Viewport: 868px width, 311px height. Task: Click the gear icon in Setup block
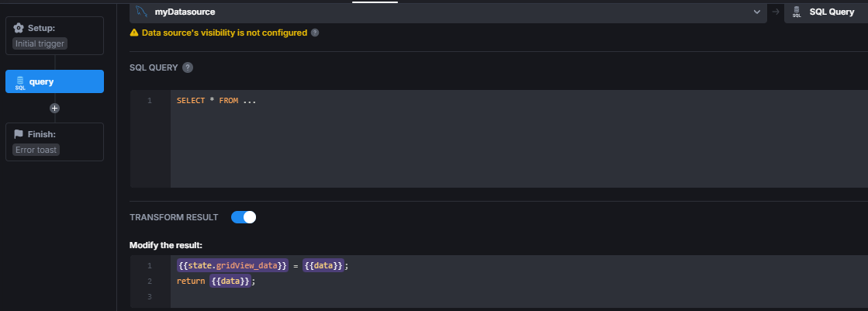19,28
